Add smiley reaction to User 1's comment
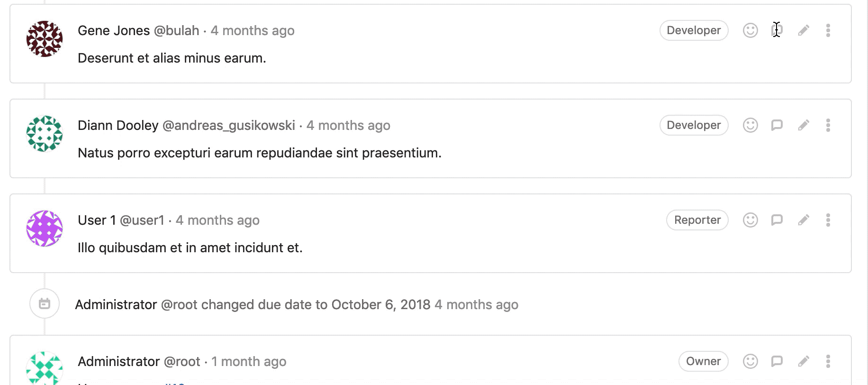 click(x=750, y=220)
